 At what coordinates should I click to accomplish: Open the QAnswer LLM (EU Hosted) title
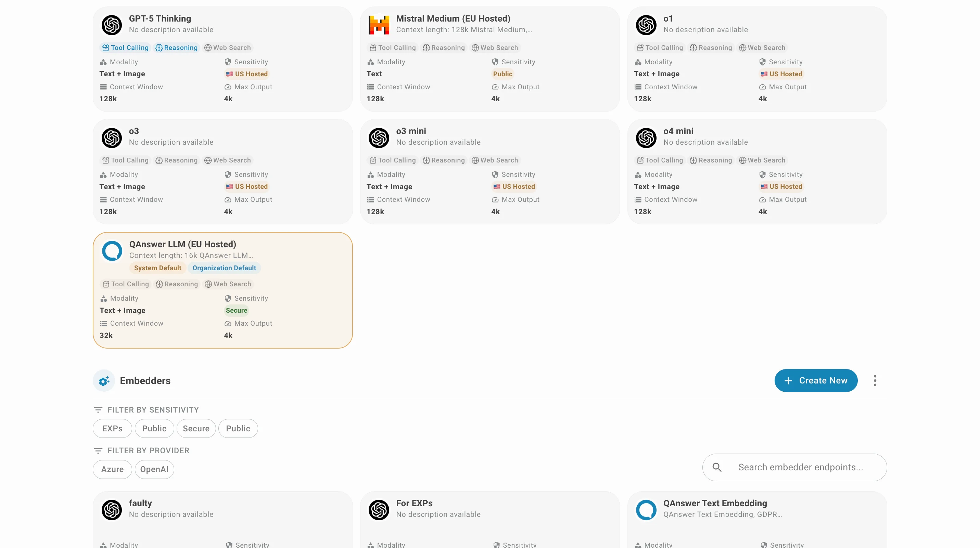[182, 245]
